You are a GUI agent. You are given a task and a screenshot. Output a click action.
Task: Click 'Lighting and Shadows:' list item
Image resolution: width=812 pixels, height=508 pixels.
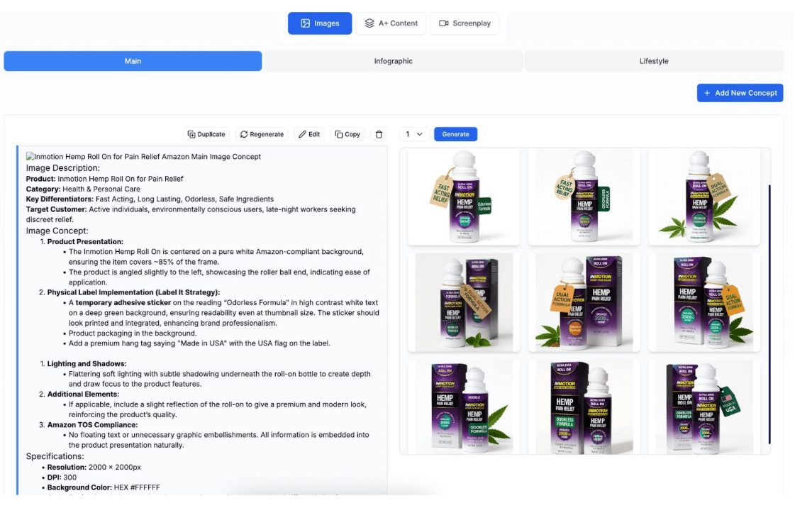87,364
